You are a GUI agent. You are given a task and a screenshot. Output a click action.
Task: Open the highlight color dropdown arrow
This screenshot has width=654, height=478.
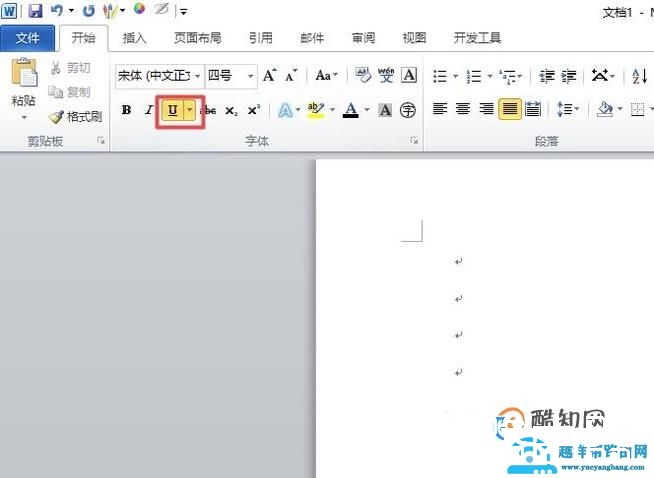tap(332, 110)
